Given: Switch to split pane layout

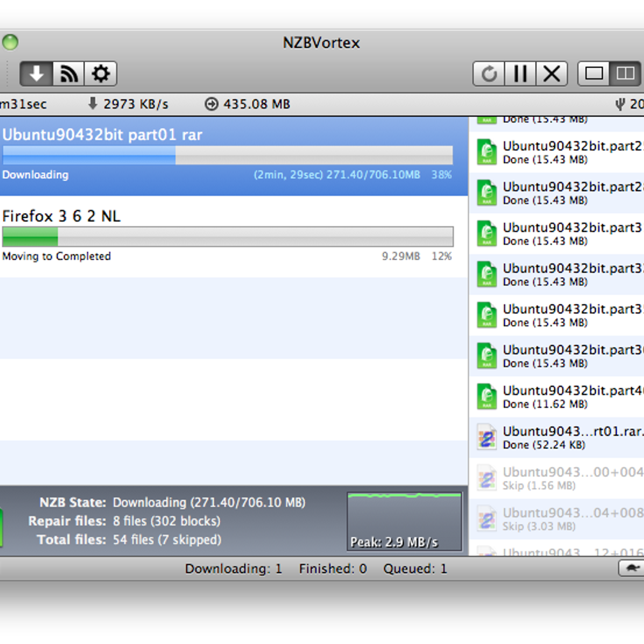Looking at the screenshot, I should click(625, 74).
